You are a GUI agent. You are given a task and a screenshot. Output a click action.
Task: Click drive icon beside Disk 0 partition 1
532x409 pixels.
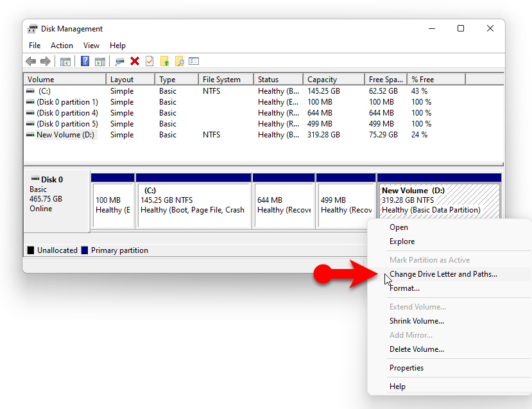coord(31,102)
